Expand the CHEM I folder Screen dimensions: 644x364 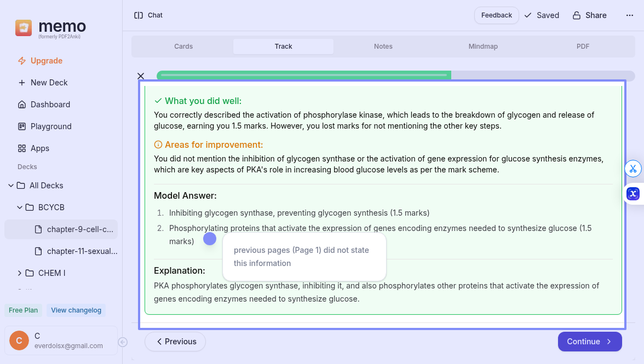(x=20, y=273)
